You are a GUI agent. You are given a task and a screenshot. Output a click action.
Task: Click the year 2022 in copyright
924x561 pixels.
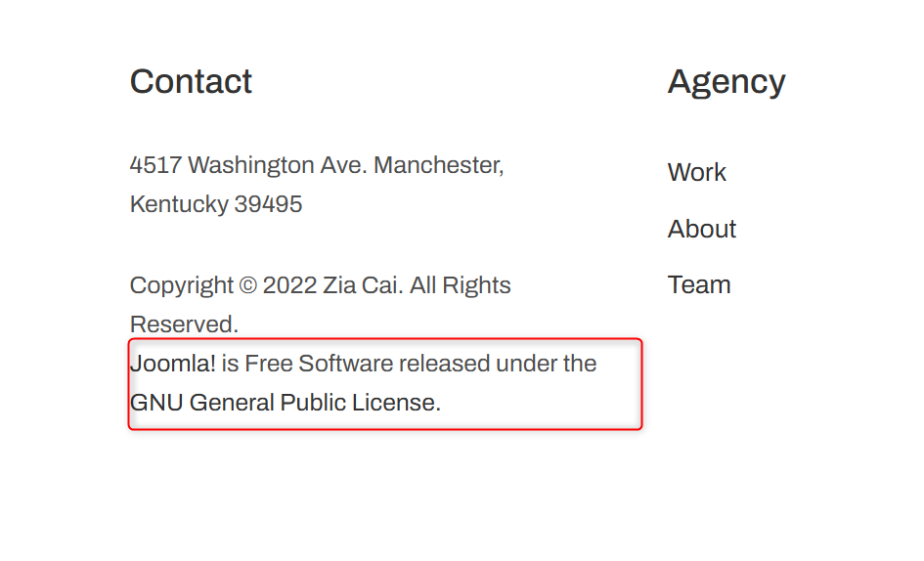click(x=289, y=286)
